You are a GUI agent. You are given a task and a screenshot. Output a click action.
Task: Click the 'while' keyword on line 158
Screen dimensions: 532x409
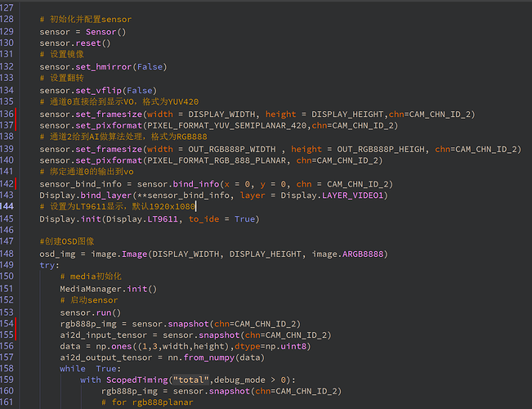coord(72,369)
